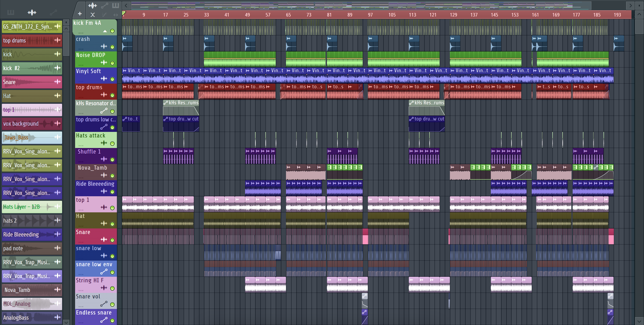Image resolution: width=644 pixels, height=325 pixels.
Task: Select the AnalogBass picker item
Action: coord(32,317)
